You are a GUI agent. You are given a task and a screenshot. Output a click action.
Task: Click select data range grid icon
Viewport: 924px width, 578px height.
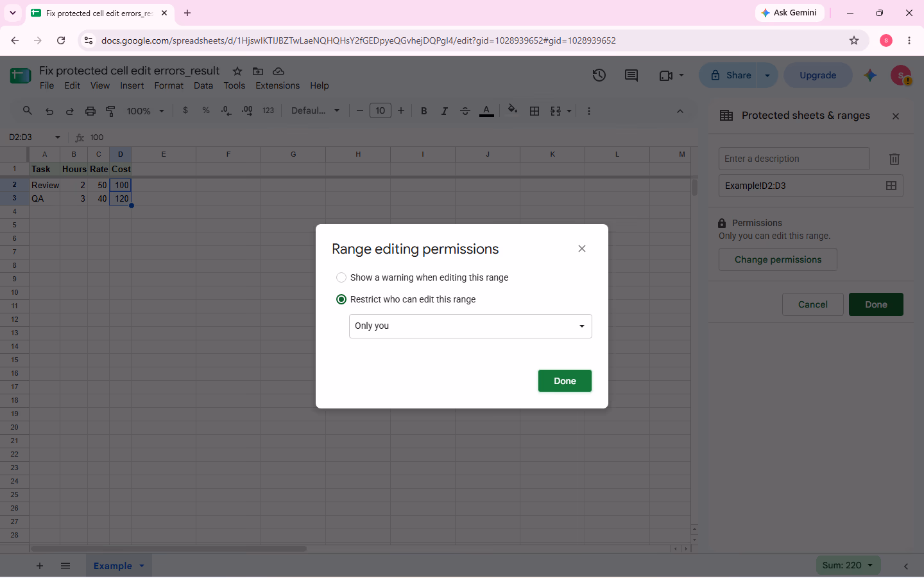(891, 186)
